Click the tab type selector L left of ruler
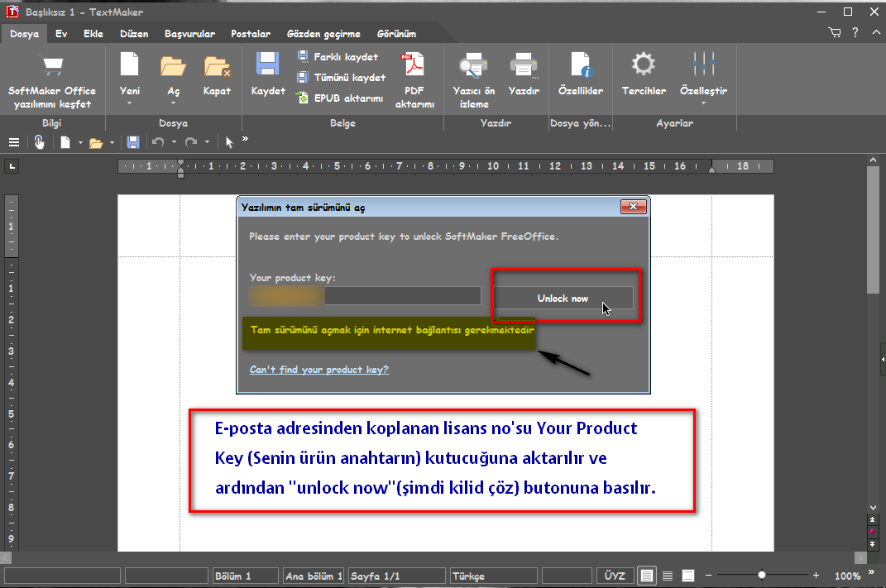 [x=12, y=166]
